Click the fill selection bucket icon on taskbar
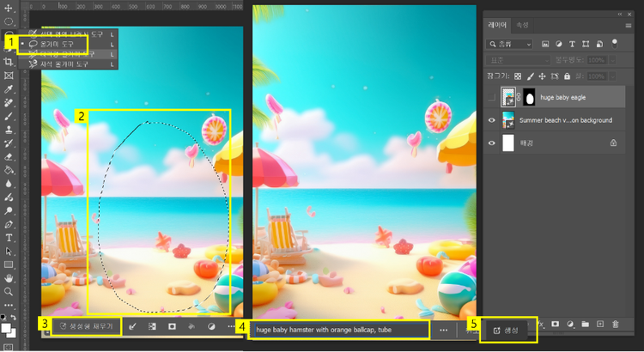 pos(191,326)
